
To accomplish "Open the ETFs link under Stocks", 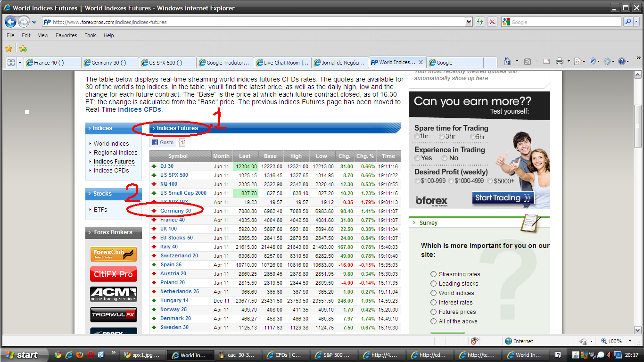I will (x=100, y=210).
